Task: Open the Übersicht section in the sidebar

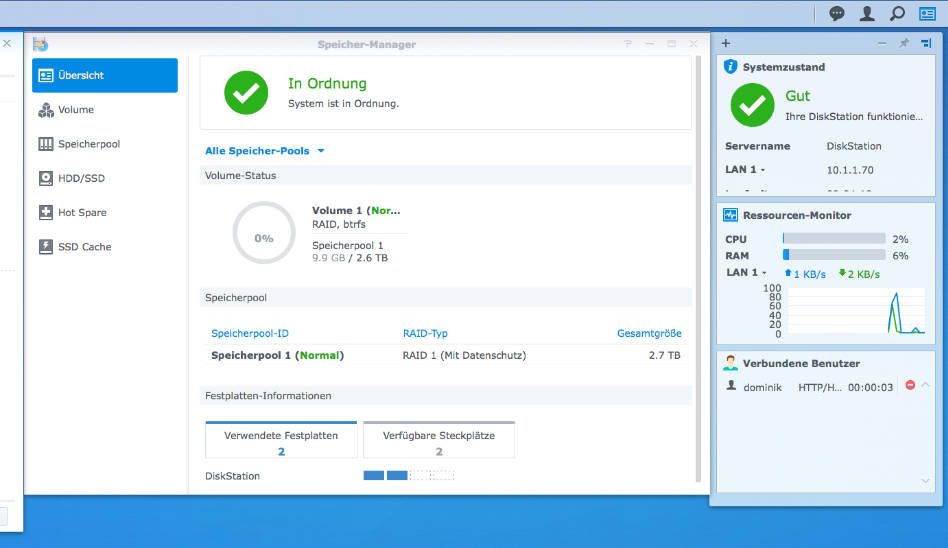Action: click(x=105, y=76)
